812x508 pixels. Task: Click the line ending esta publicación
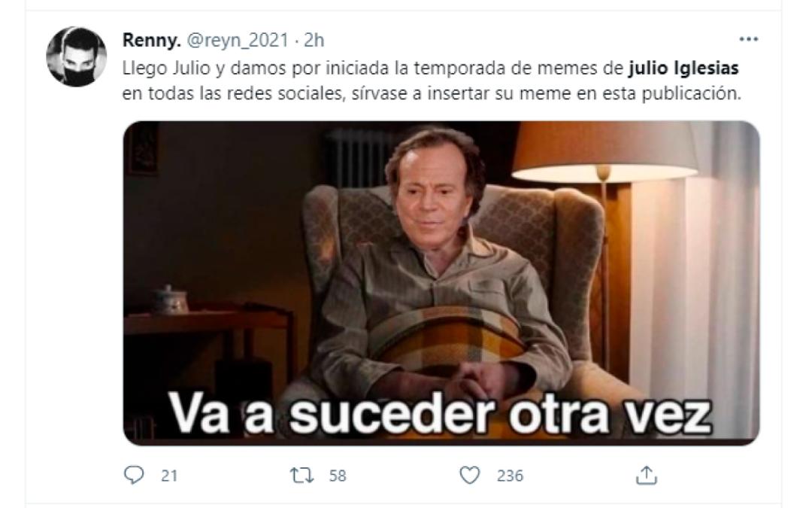(432, 94)
